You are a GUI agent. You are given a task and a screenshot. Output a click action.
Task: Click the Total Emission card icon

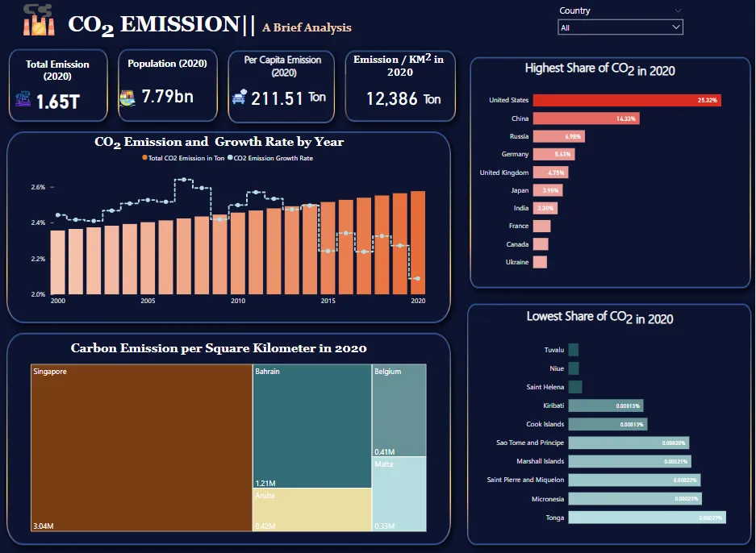coord(23,99)
